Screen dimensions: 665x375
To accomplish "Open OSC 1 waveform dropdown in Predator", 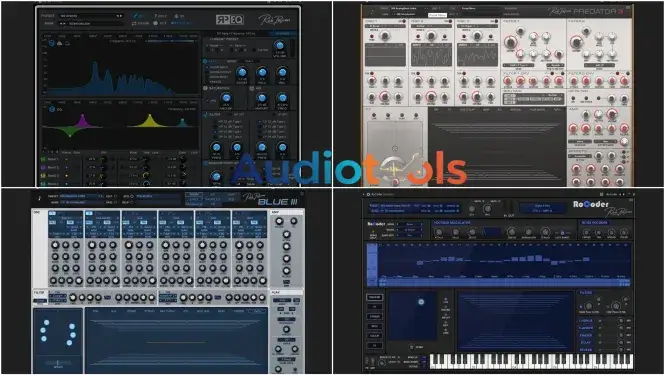I will pos(385,26).
